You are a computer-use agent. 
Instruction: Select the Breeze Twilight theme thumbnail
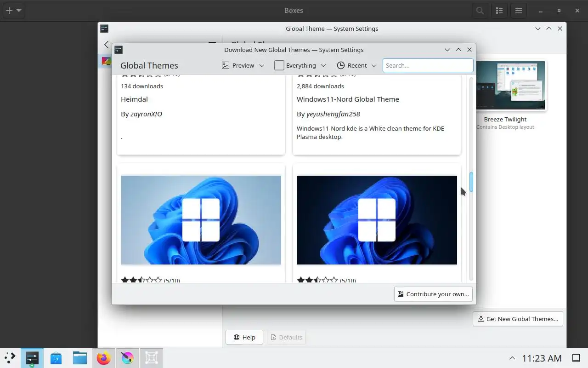coord(510,86)
